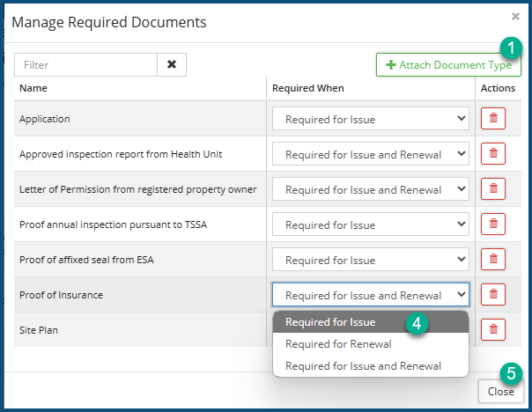Viewport: 532px width, 412px height.
Task: Clear the filter with the X icon
Action: pyautogui.click(x=172, y=64)
